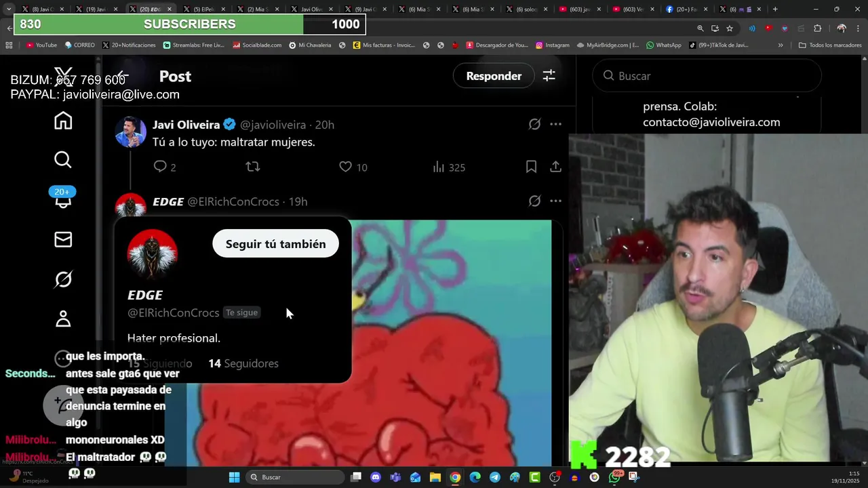Click the zoom magnifier icon in address bar
Viewport: 868px width, 488px height.
point(701,28)
